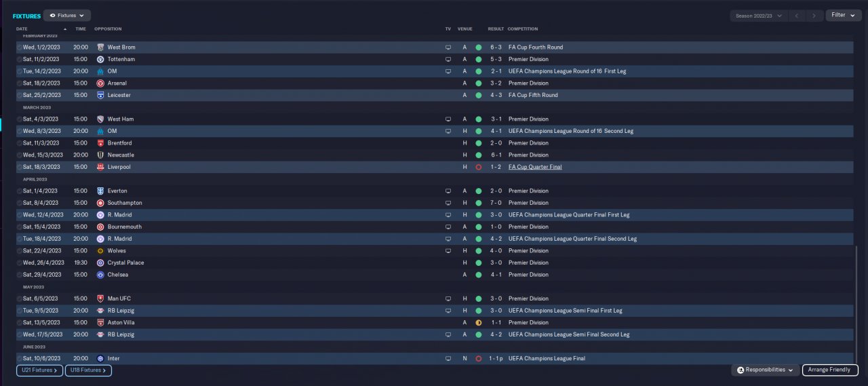Click the 7 - 0 result against Southampton
Image resolution: width=868 pixels, height=386 pixels.
click(x=496, y=203)
